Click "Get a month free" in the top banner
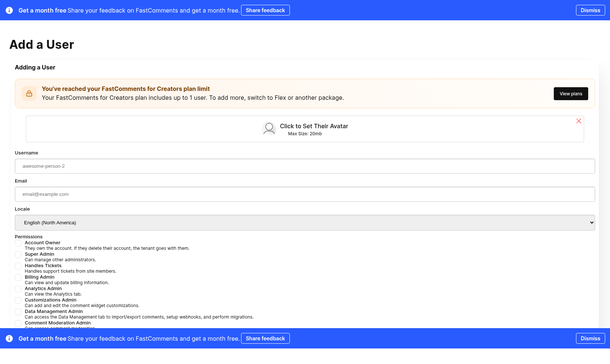 point(43,10)
